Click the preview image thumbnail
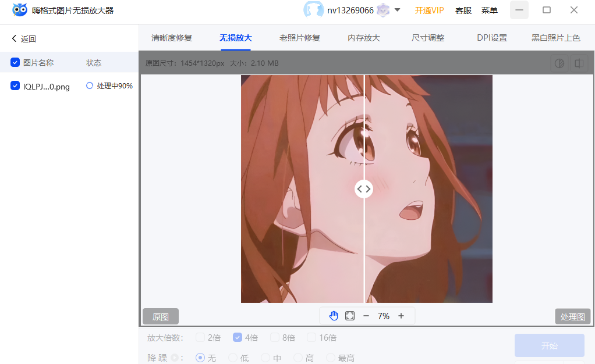Image resolution: width=595 pixels, height=364 pixels. click(367, 189)
